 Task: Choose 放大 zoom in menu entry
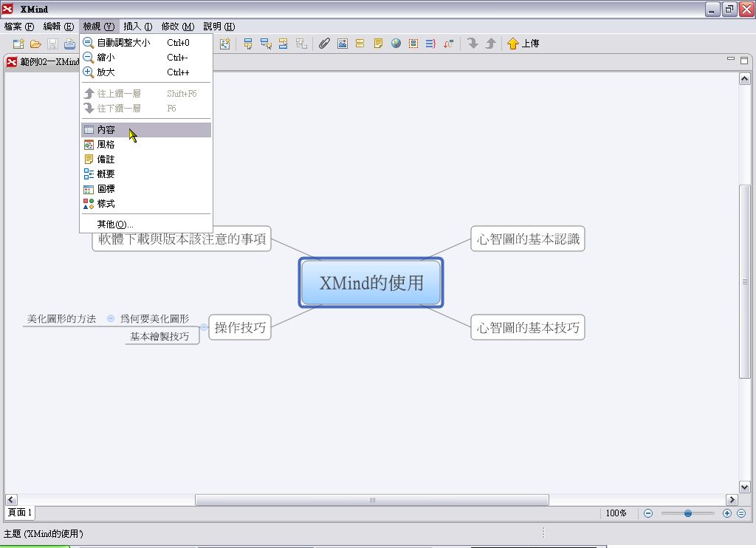coord(147,72)
